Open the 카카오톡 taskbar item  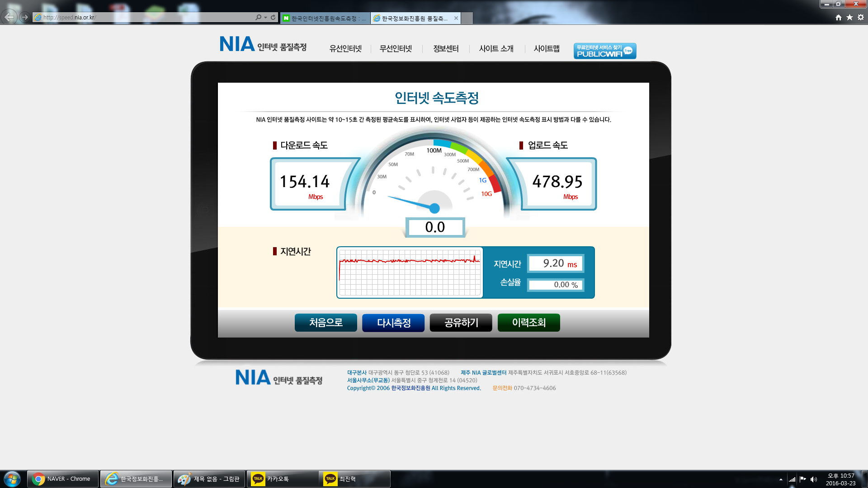coord(283,479)
